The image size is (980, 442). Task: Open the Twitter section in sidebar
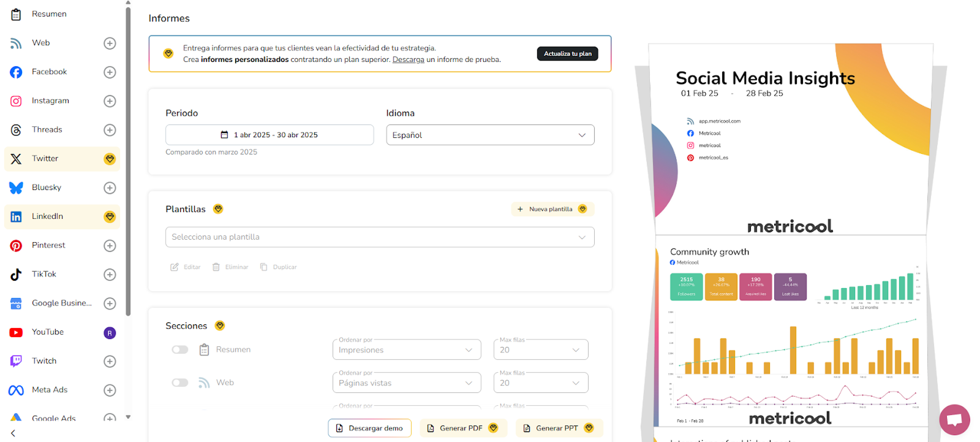coord(62,159)
